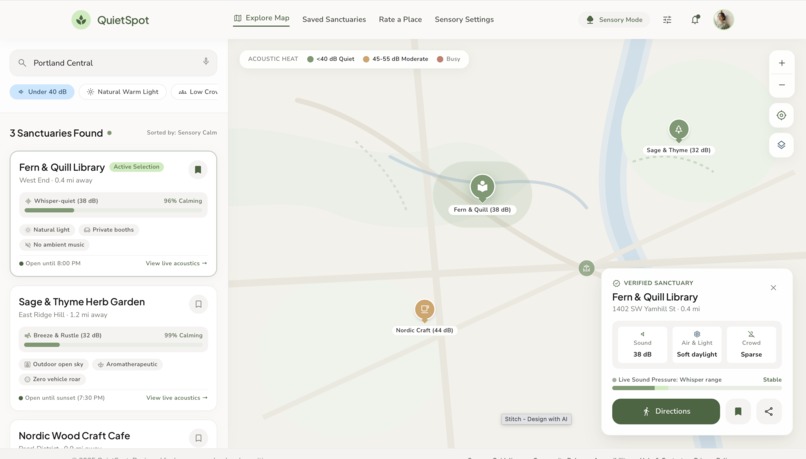
Task: Click the 3 Sanctuaries Found heading
Action: [x=56, y=133]
